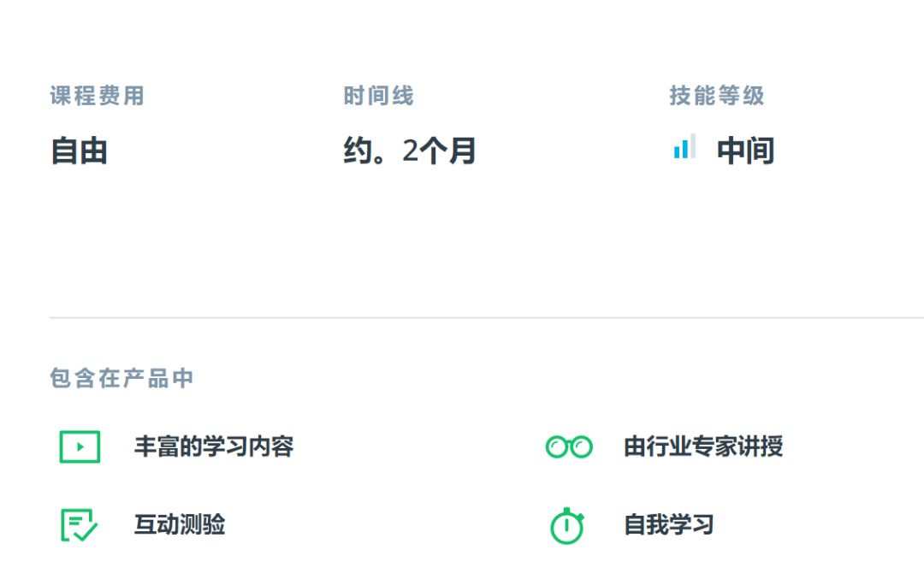
Task: Click the stopwatch self-paced learning icon
Action: 566,526
